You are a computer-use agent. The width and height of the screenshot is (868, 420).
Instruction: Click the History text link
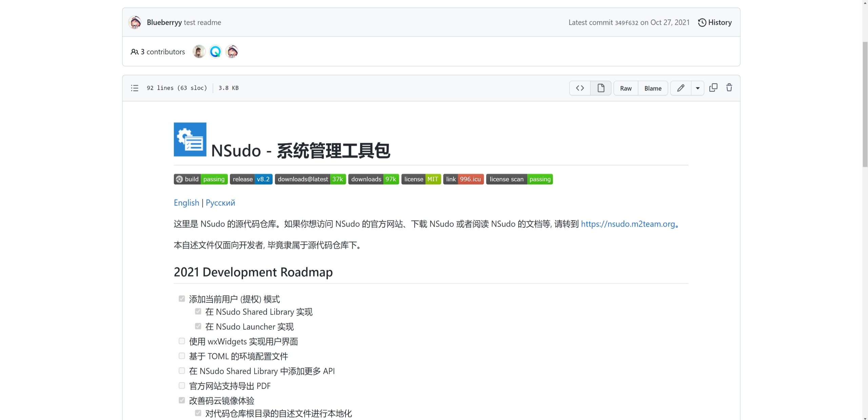click(720, 22)
